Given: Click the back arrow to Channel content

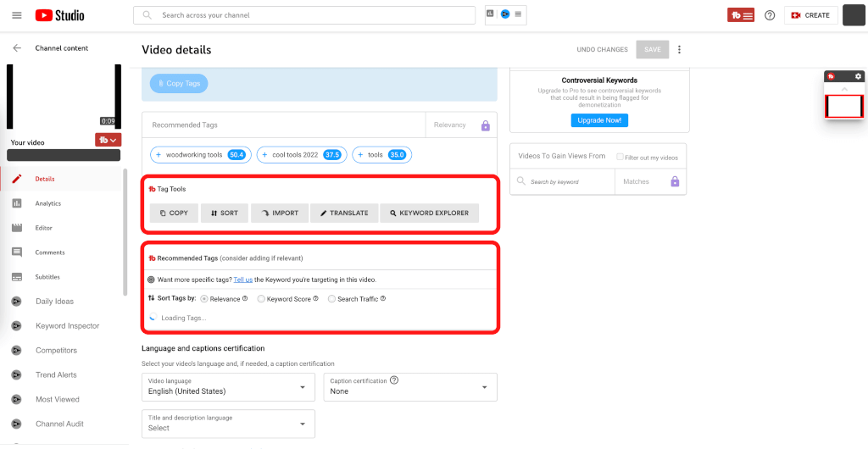Looking at the screenshot, I should [x=17, y=48].
